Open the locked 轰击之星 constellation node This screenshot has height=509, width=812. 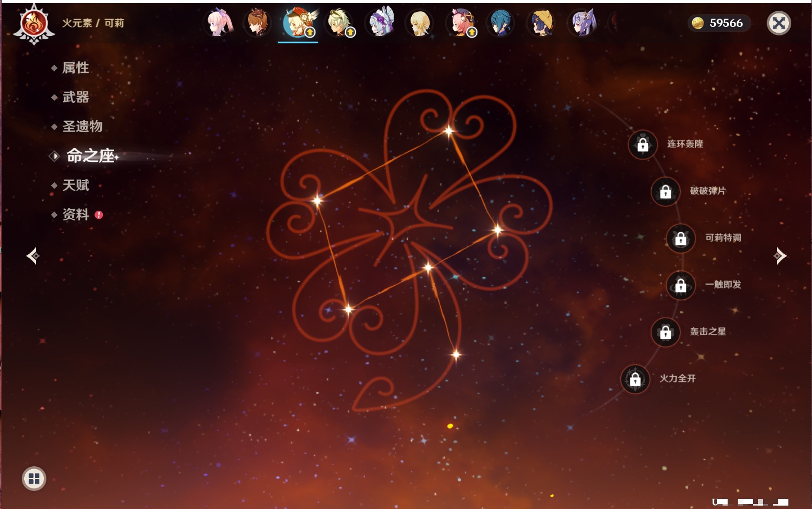(x=665, y=332)
